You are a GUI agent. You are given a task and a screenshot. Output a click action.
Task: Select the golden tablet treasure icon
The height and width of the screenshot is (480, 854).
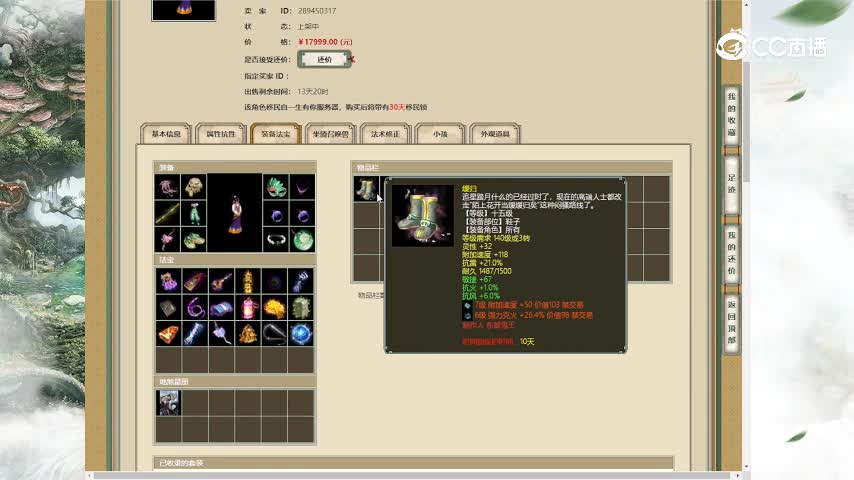click(194, 282)
